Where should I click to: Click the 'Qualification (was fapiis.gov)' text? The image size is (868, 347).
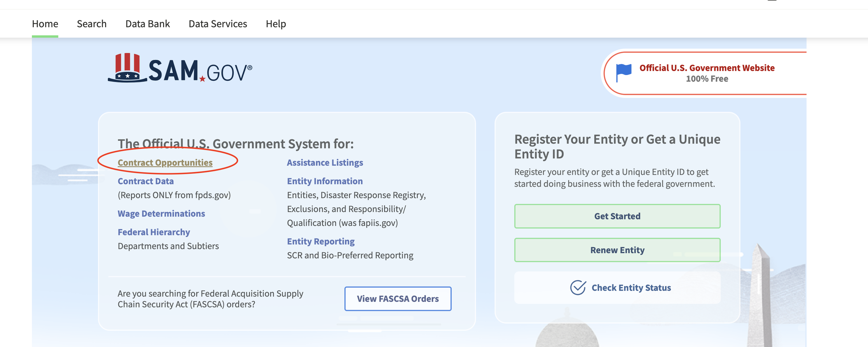point(343,223)
